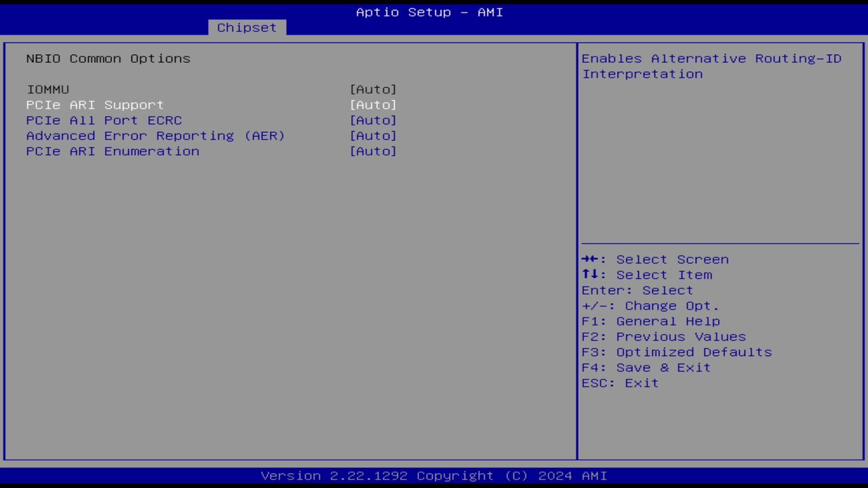Image resolution: width=868 pixels, height=488 pixels.
Task: Open PCIe ARI Support Auto value
Action: point(373,105)
